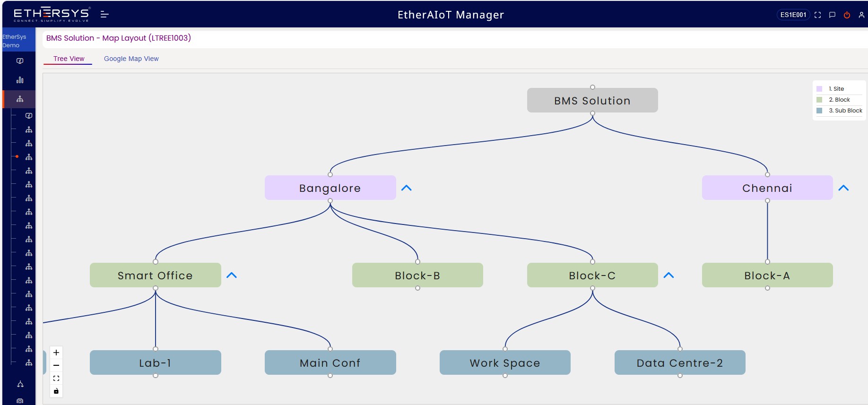Select the Block-B node

[x=417, y=275]
